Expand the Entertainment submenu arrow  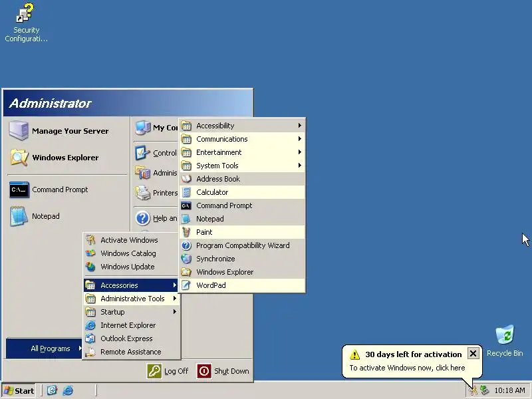[300, 152]
